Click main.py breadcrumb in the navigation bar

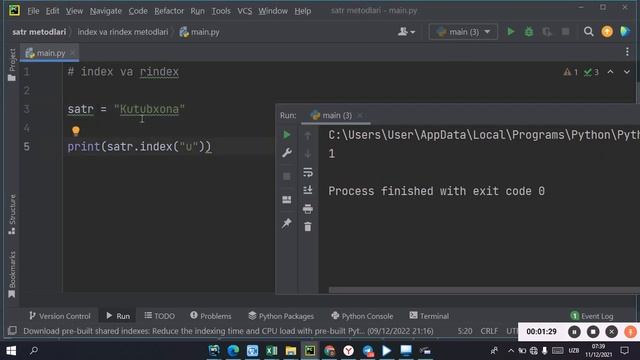pos(199,32)
